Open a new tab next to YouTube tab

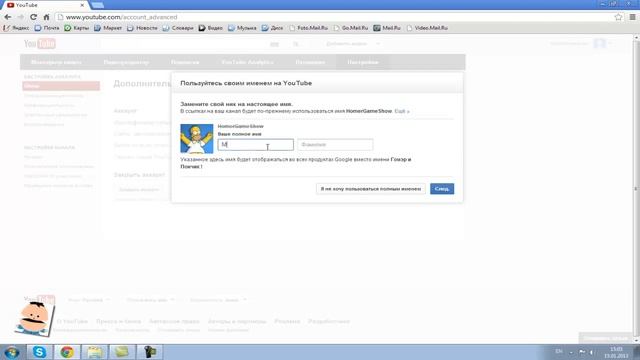(98, 5)
